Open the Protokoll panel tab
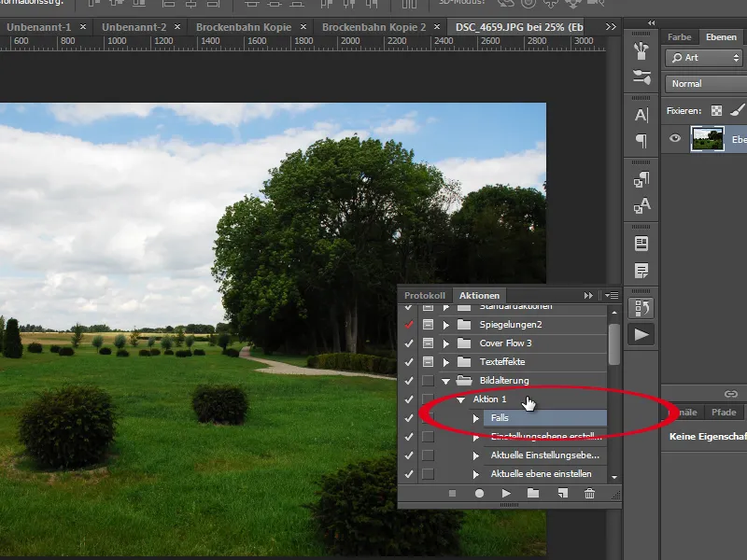The width and height of the screenshot is (747, 560). pos(425,296)
